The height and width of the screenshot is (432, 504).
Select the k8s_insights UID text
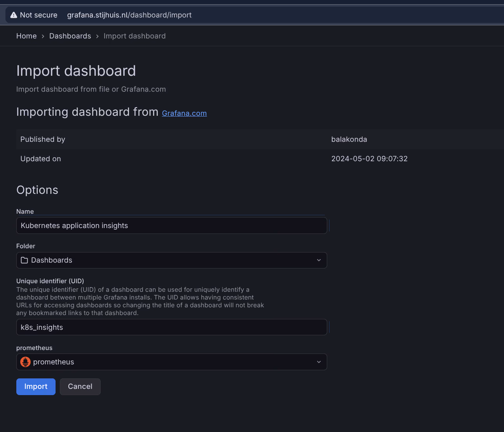42,327
